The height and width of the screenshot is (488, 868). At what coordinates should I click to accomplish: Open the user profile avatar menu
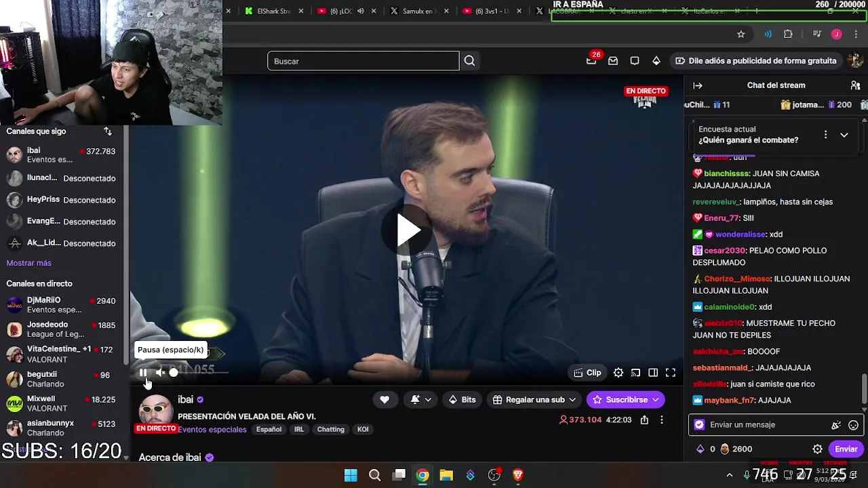(856, 60)
